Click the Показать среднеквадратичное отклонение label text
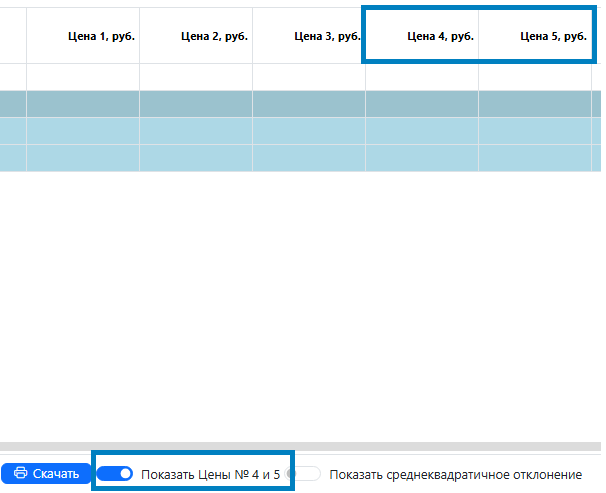Screen dimensions: 606x493 (455, 474)
